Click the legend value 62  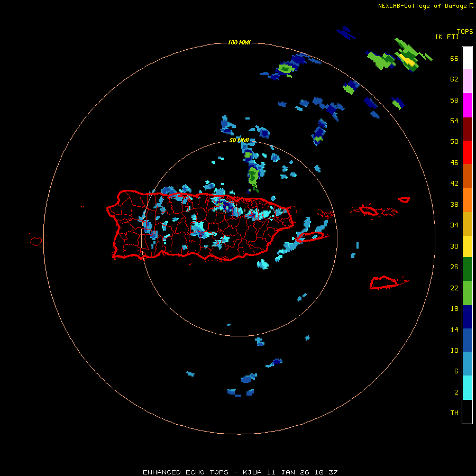click(x=454, y=79)
